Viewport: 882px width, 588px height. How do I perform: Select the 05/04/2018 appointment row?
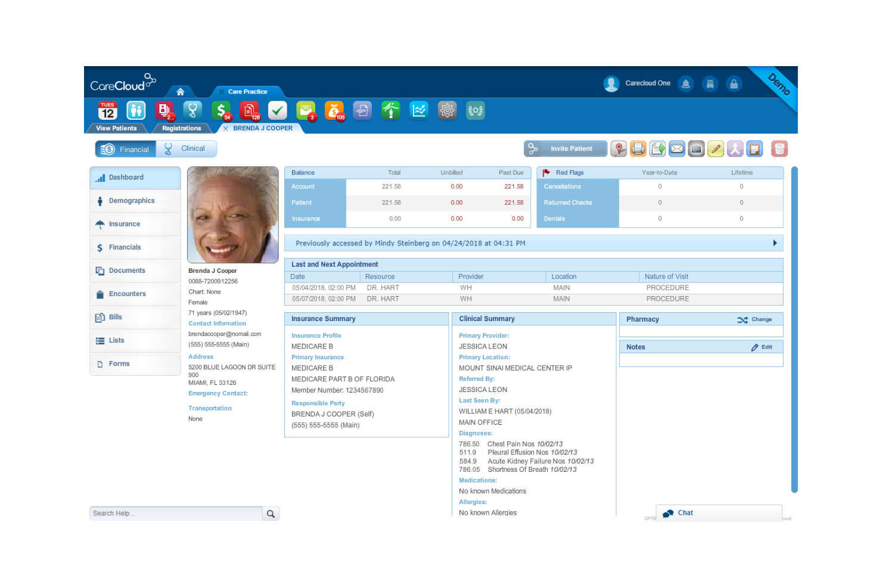click(x=534, y=288)
